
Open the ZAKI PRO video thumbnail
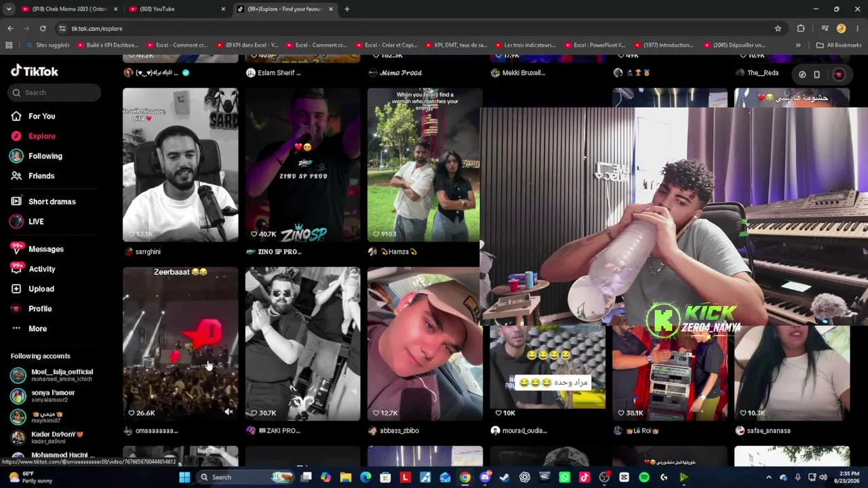302,344
